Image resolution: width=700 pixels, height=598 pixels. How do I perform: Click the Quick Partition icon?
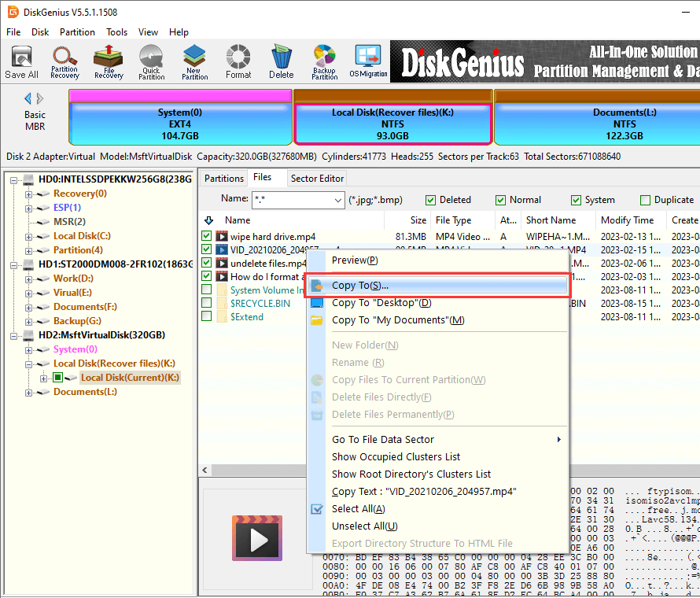point(152,61)
